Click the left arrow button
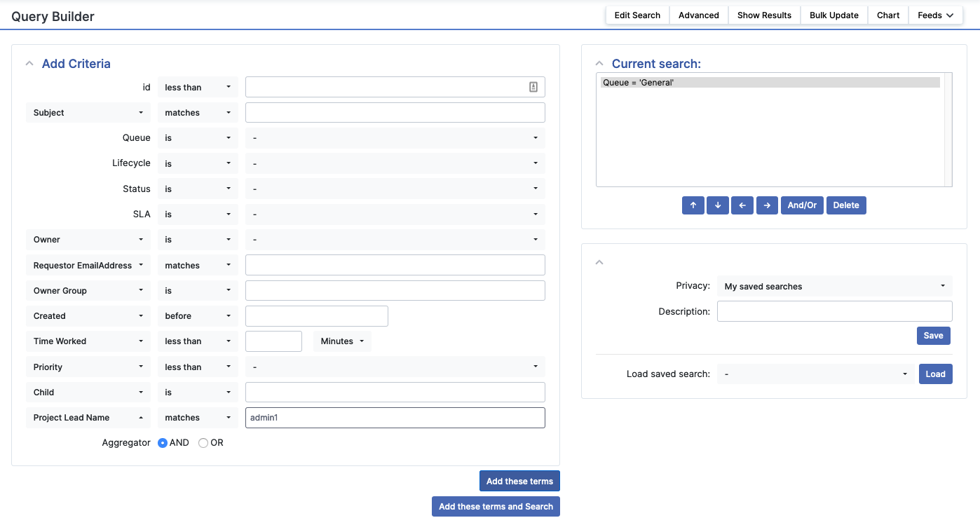980x532 pixels. [x=742, y=205]
